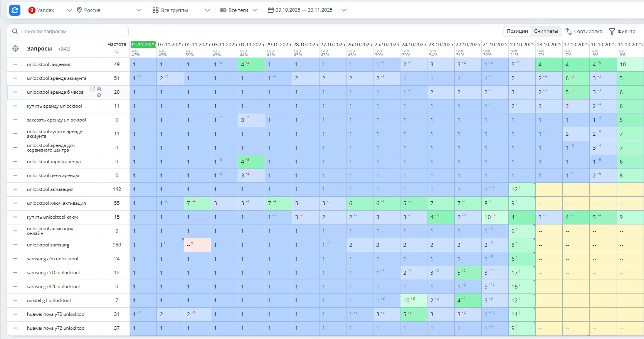Screen dimensions: 644x339
Task: Click the dash icon beside 'unlocktool аренда аккаунта'
Action: coord(15,78)
